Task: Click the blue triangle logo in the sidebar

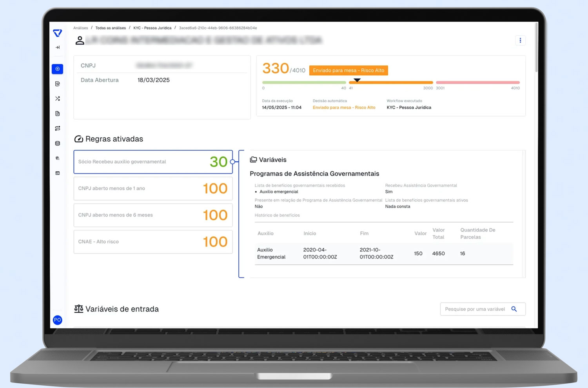Action: (58, 33)
